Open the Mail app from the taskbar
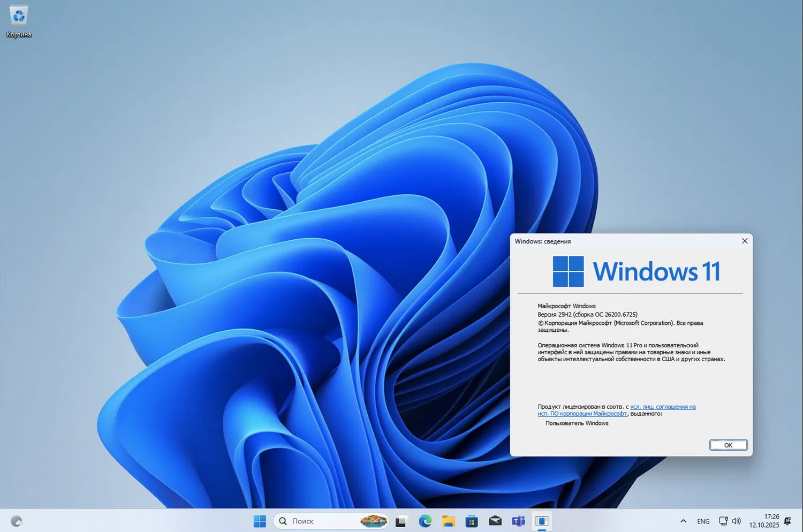The width and height of the screenshot is (803, 532). point(495,521)
